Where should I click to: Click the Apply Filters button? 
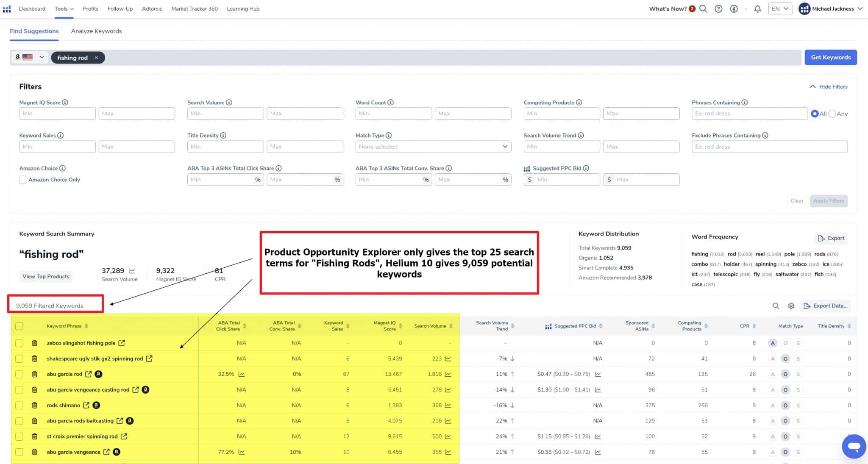coord(829,201)
